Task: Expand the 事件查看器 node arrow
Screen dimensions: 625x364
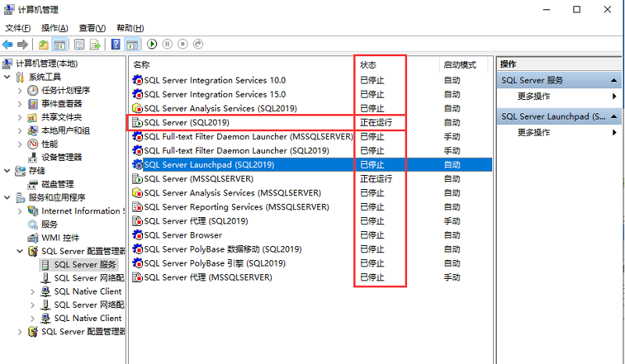Action: click(20, 104)
